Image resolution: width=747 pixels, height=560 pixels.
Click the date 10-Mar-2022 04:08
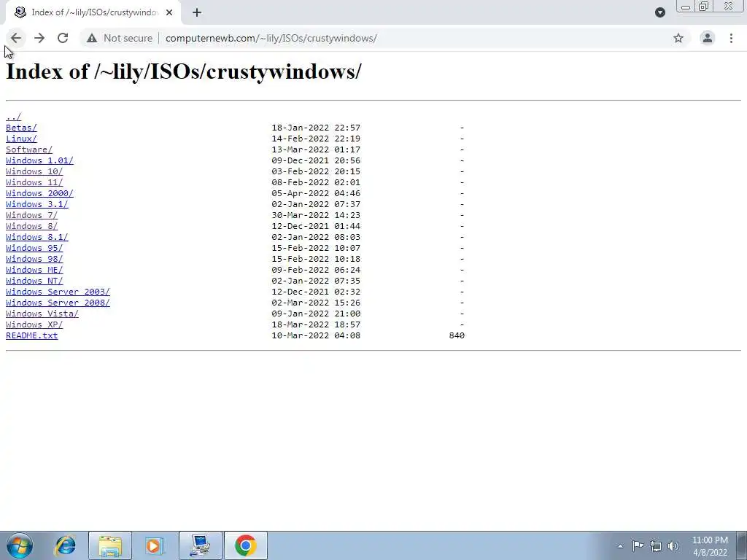pyautogui.click(x=316, y=335)
